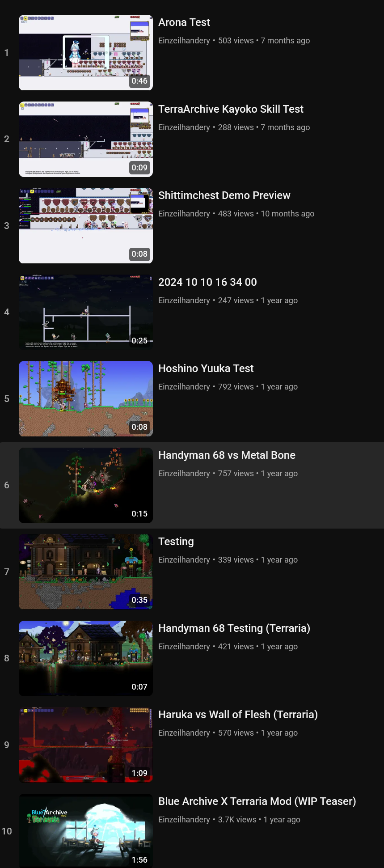
Task: Open Einzeilhandery channel under Shittimchest Demo Preview
Action: (184, 214)
